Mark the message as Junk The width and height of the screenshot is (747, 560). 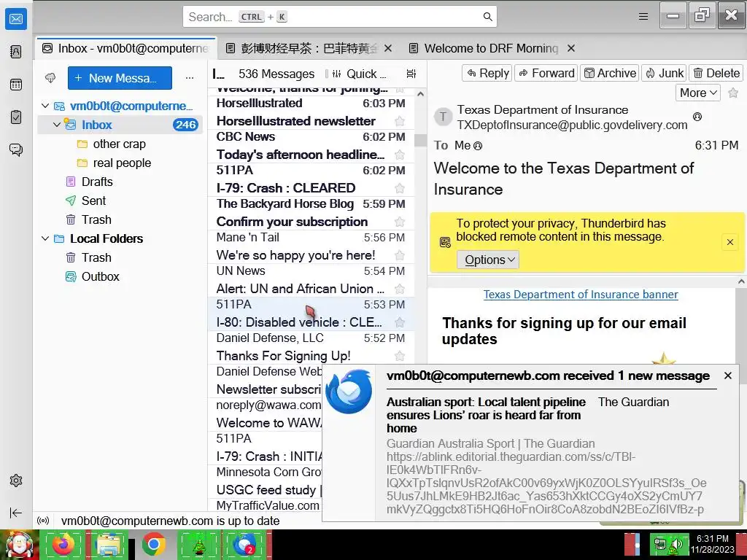[x=664, y=73]
